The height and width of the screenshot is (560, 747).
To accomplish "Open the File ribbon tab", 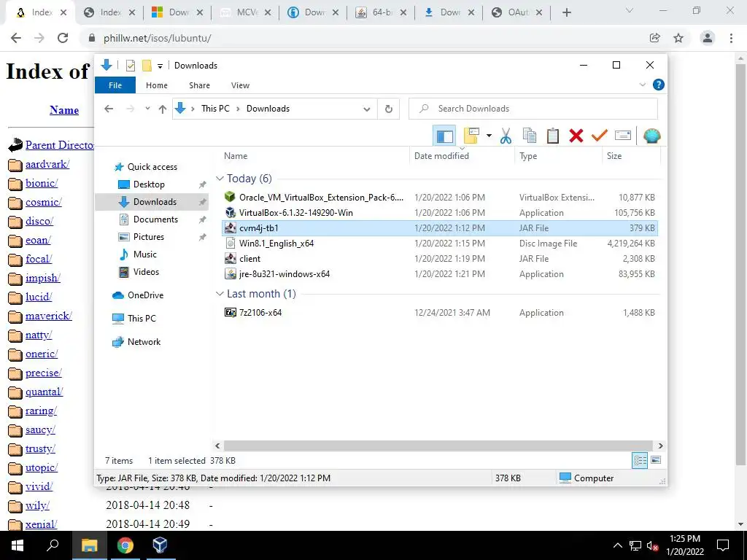I will [115, 85].
